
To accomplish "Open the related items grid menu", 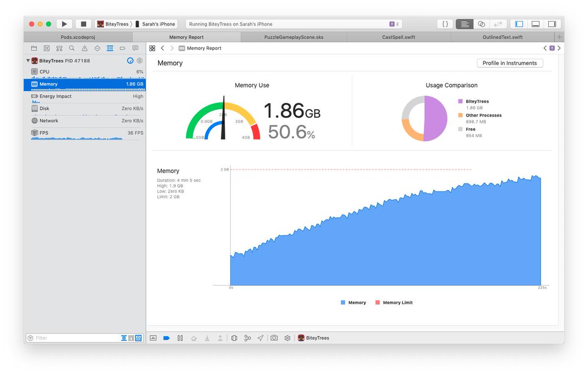I will tap(152, 48).
